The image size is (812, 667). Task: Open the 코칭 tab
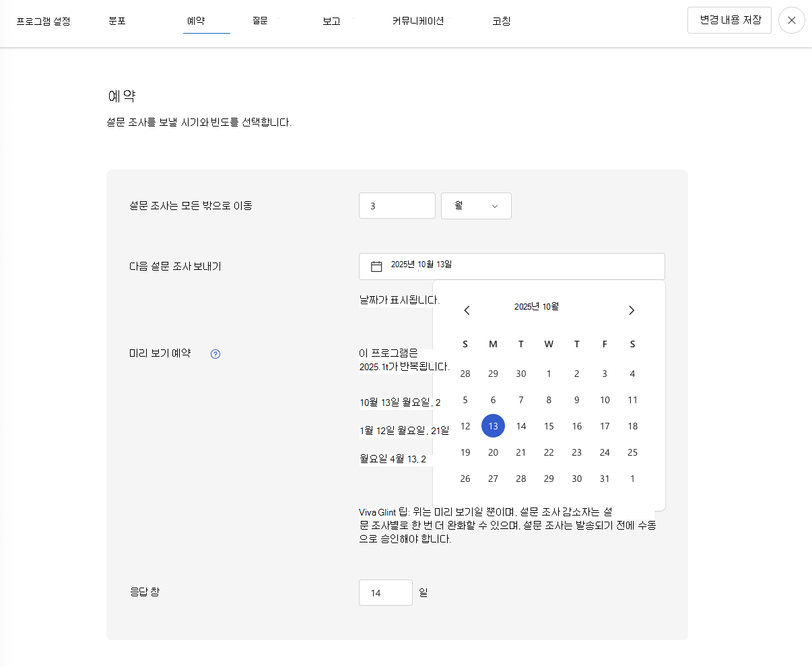(501, 20)
